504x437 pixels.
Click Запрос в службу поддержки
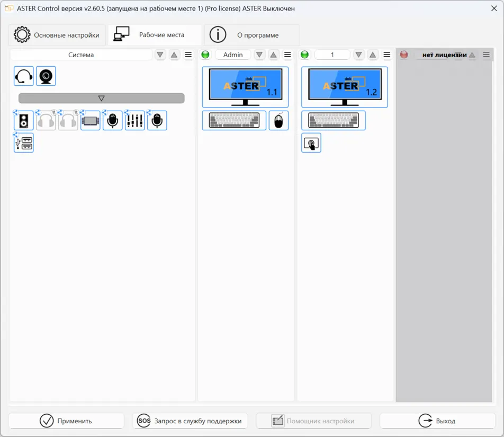pyautogui.click(x=190, y=421)
